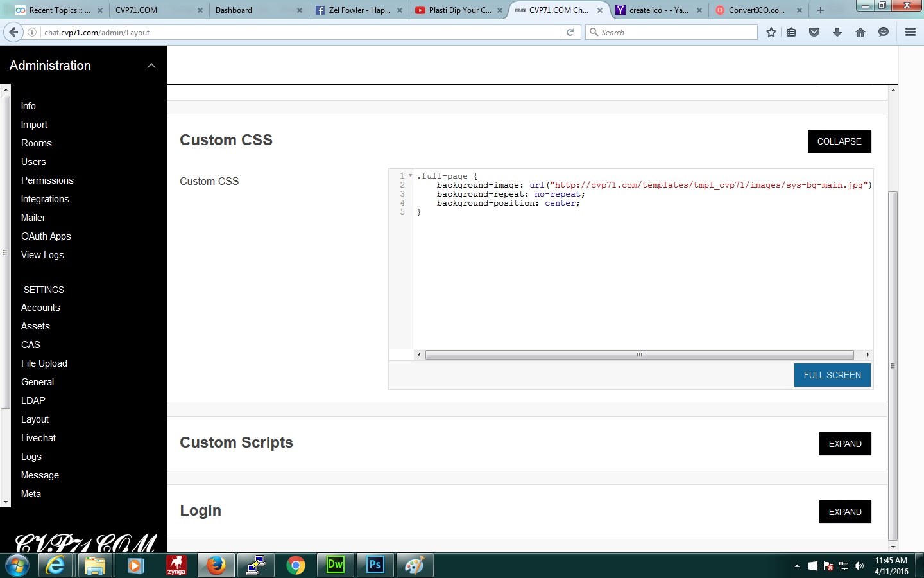Open Dreamweaver from the taskbar
This screenshot has width=924, height=578.
coord(335,565)
